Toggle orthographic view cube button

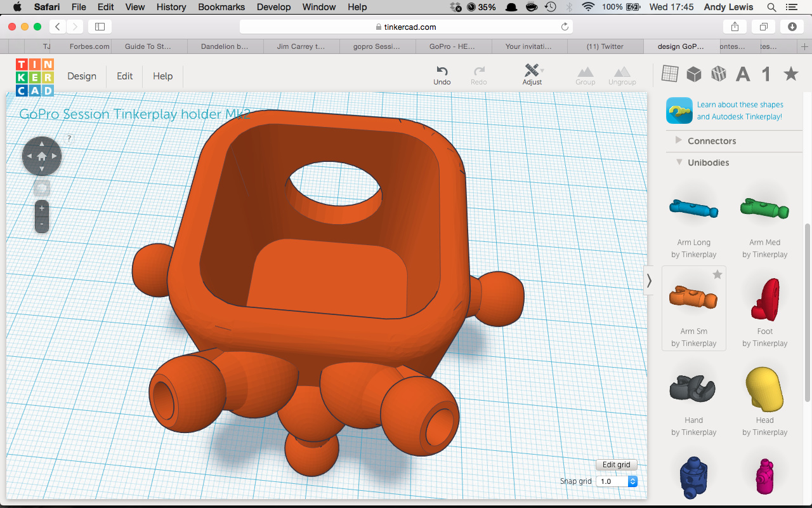pos(42,188)
